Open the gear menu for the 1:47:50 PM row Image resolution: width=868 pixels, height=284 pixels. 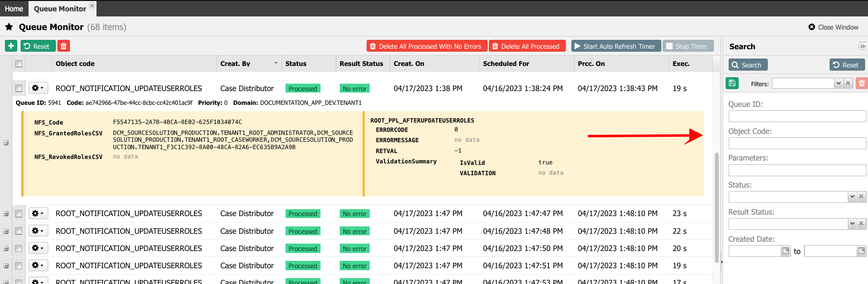pyautogui.click(x=38, y=248)
